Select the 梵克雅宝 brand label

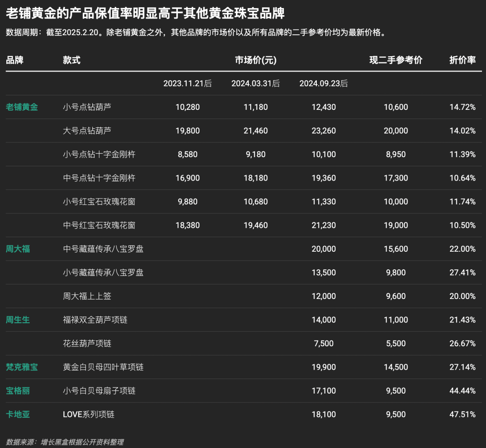[x=22, y=367]
